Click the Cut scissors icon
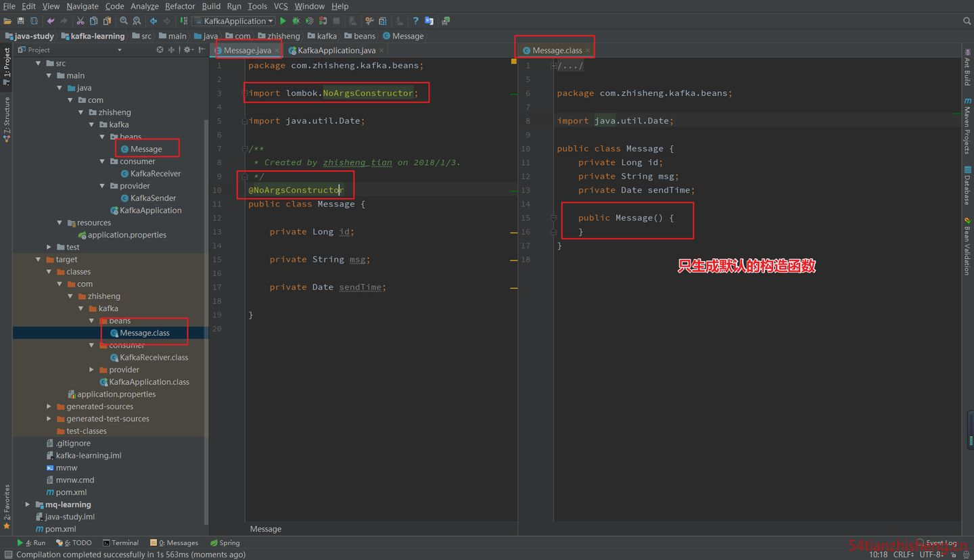Viewport: 974px width, 560px height. point(80,21)
